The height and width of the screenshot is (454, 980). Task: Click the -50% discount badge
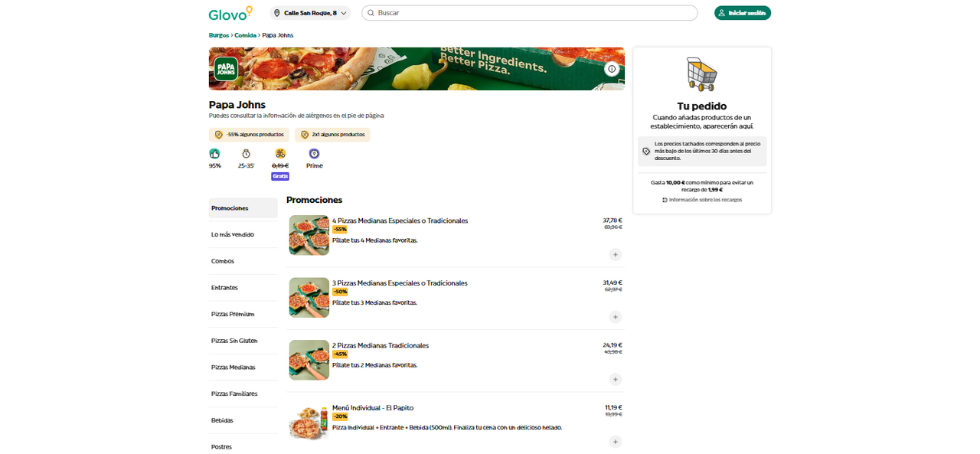(340, 292)
